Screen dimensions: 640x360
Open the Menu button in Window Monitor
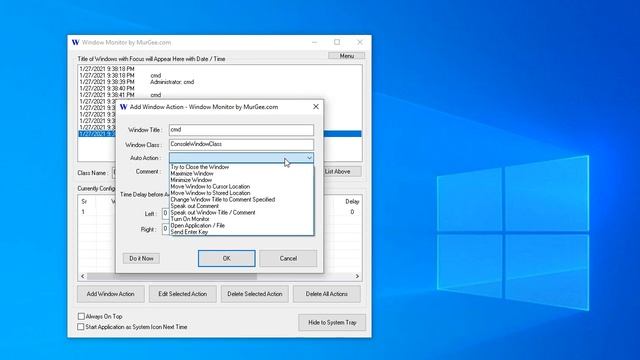tap(347, 56)
